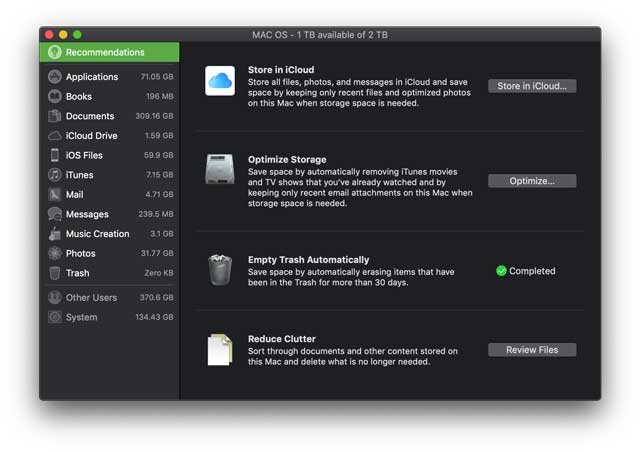Click the Messages bubble icon

click(x=55, y=214)
